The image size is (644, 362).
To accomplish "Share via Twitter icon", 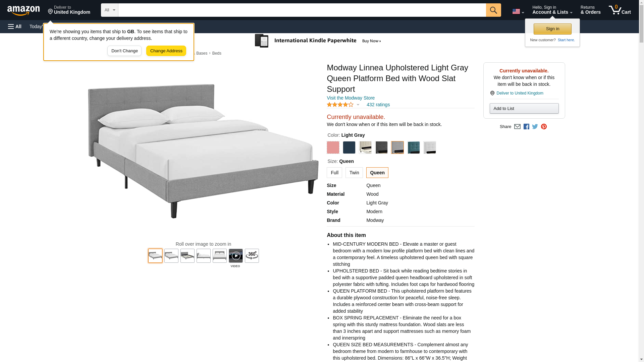I will coord(535,127).
